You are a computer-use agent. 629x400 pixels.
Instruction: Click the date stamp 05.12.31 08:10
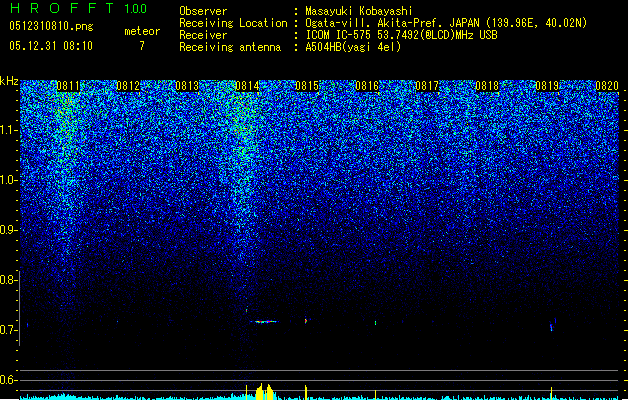[51, 46]
